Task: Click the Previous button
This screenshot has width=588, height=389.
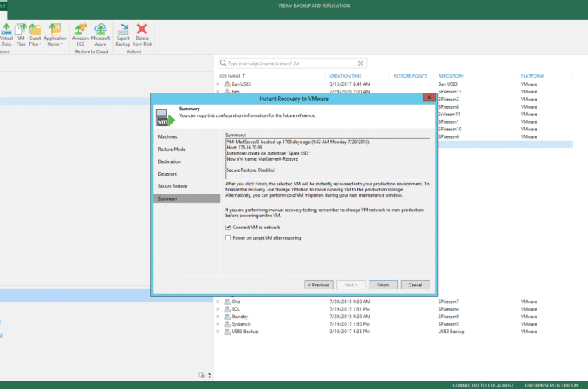Action: [319, 285]
